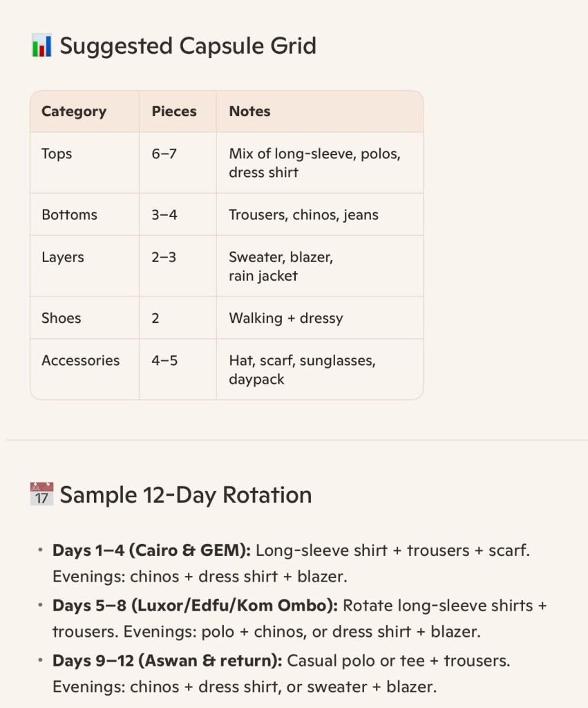Click the calendar icon beside Sample 12-Day Rotation
The height and width of the screenshot is (708, 588).
tap(41, 494)
